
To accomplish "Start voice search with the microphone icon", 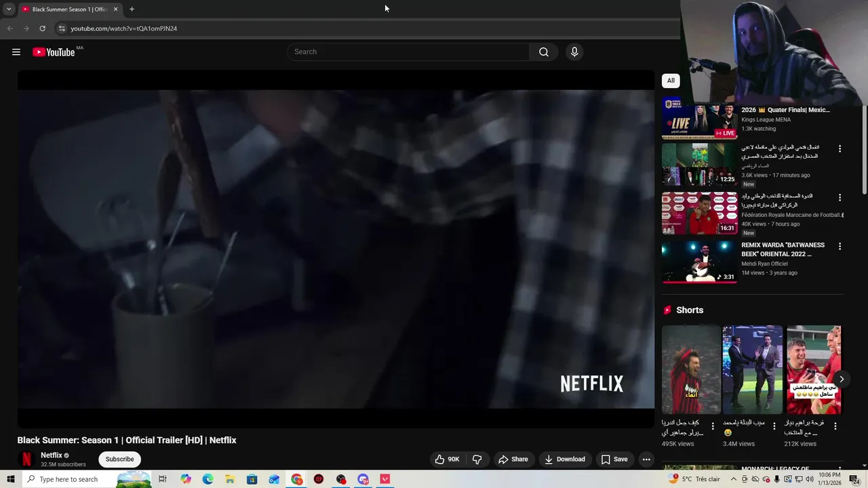I will (x=574, y=52).
